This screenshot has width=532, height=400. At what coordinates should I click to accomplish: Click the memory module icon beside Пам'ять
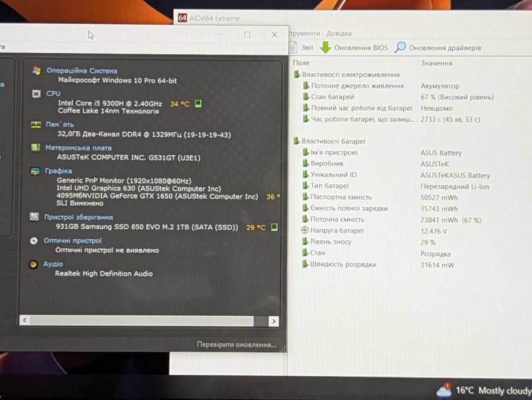click(36, 125)
